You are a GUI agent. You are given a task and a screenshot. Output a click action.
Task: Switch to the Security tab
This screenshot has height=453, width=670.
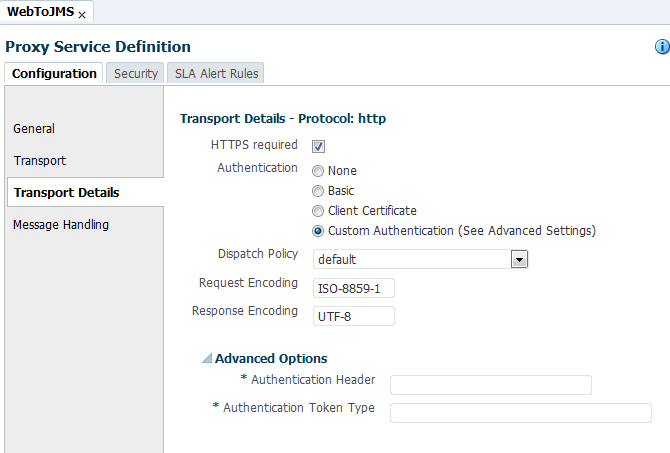point(136,73)
